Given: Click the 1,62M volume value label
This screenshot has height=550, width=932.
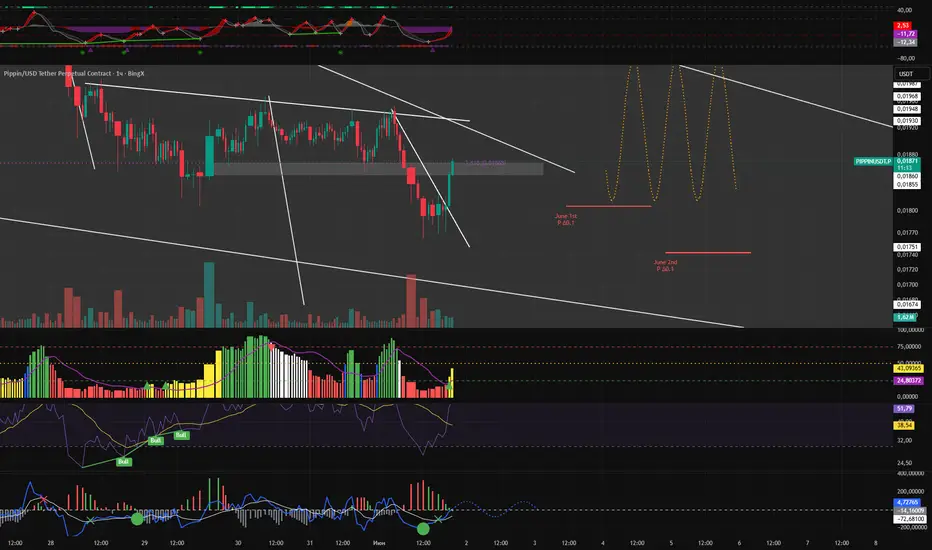Looking at the screenshot, I should point(905,318).
